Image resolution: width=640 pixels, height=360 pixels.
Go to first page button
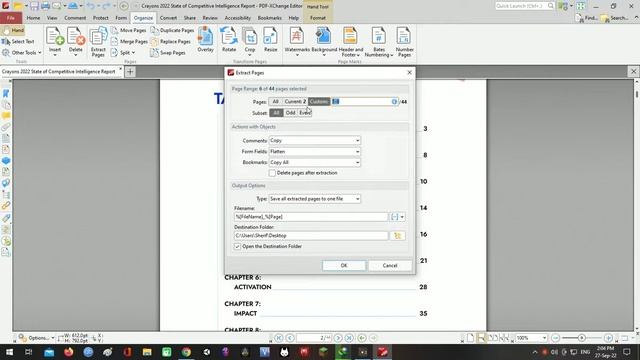tap(279, 338)
